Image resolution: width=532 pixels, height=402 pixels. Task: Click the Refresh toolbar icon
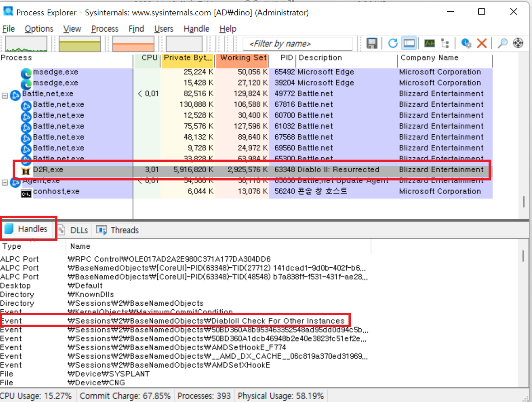click(x=393, y=43)
